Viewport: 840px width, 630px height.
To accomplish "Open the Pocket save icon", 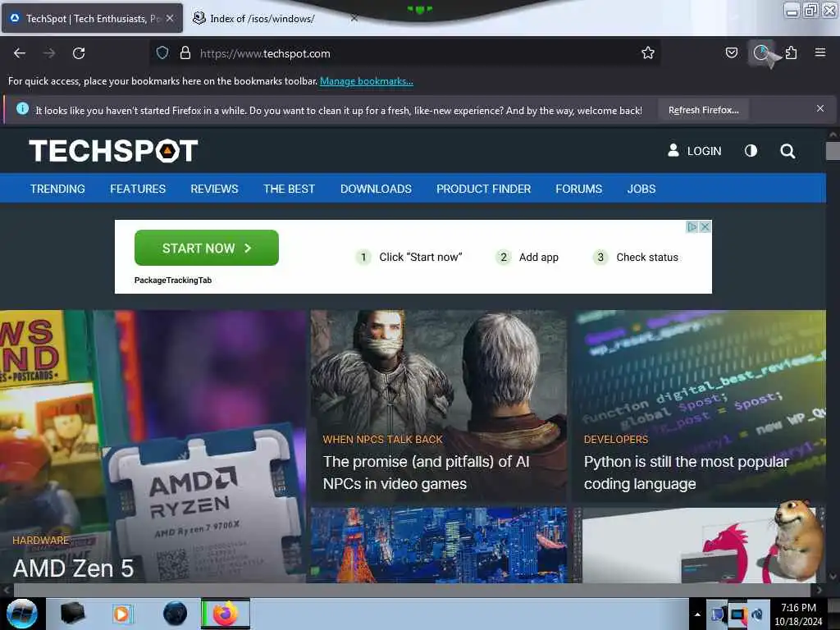I will (731, 52).
